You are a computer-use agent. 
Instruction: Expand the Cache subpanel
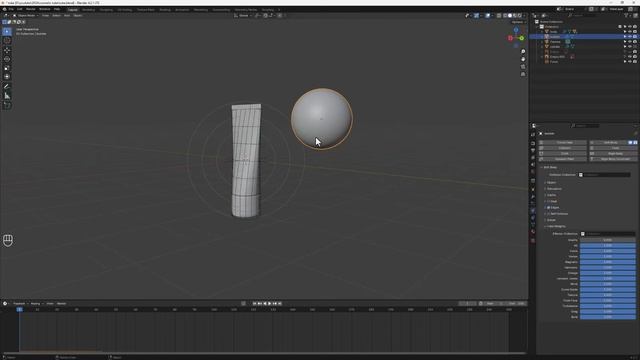pos(551,195)
